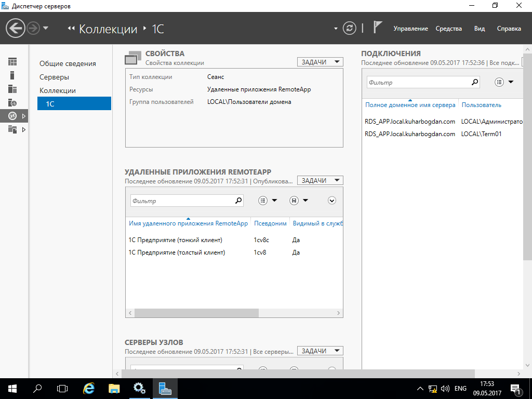Expand the RemoteApp filter panel chevron
The width and height of the screenshot is (532, 399).
(x=332, y=201)
